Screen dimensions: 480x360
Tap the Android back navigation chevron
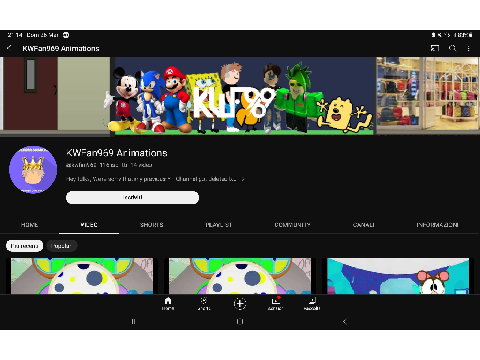[345, 321]
